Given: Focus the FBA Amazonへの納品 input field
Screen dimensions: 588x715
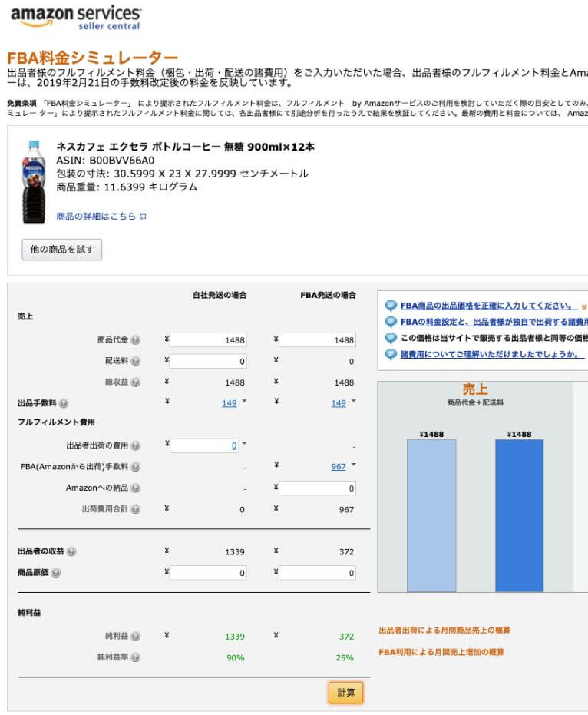Looking at the screenshot, I should (x=317, y=488).
